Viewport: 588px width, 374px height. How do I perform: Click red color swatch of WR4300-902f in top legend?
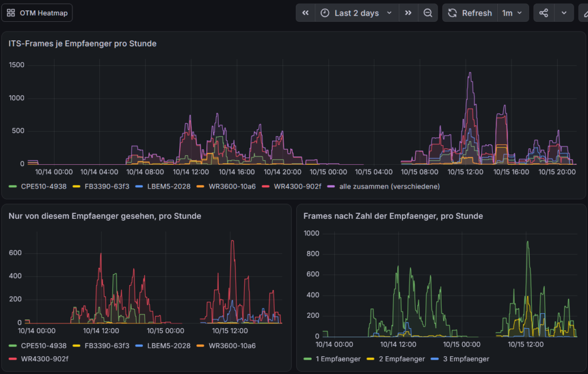(265, 187)
